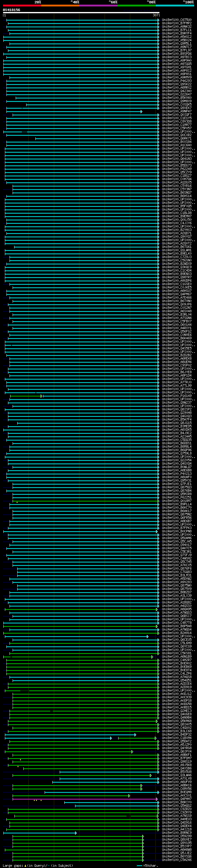This screenshot has height=868, width=197.
Task: Select the UniRef100_B9SPD6 label
Action: [x=177, y=54]
